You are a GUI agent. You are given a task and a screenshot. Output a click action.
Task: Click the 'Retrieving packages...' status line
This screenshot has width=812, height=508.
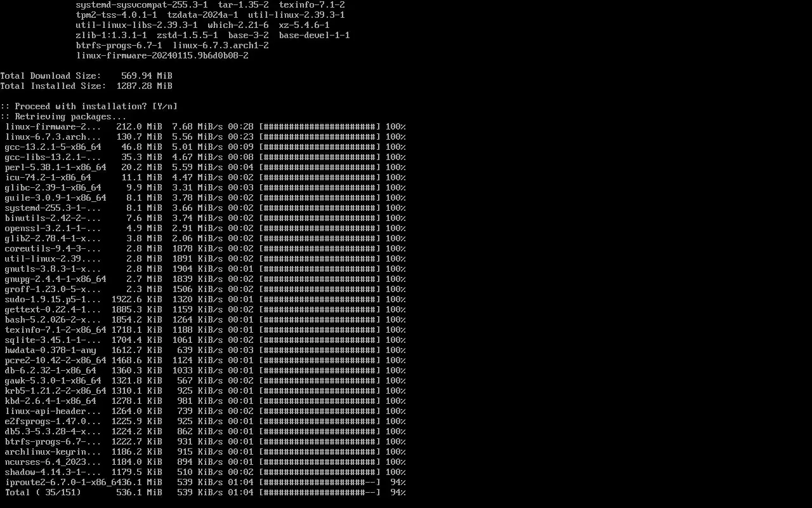[x=63, y=117]
